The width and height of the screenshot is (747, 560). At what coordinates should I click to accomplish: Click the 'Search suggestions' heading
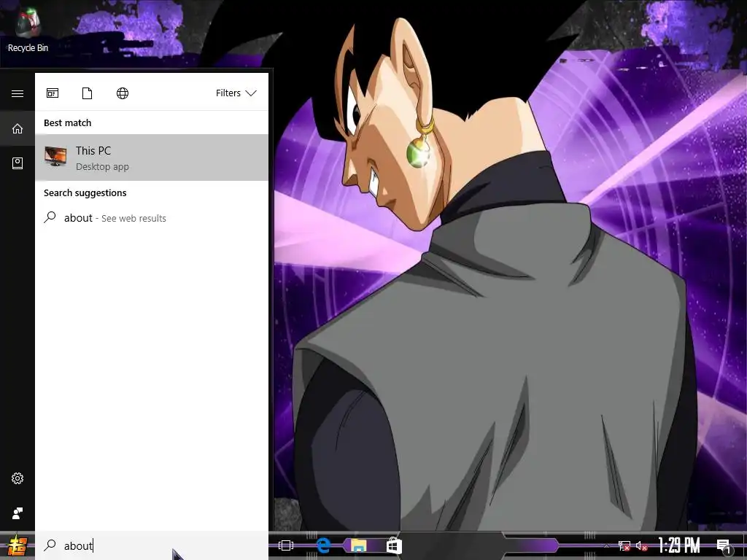click(85, 192)
